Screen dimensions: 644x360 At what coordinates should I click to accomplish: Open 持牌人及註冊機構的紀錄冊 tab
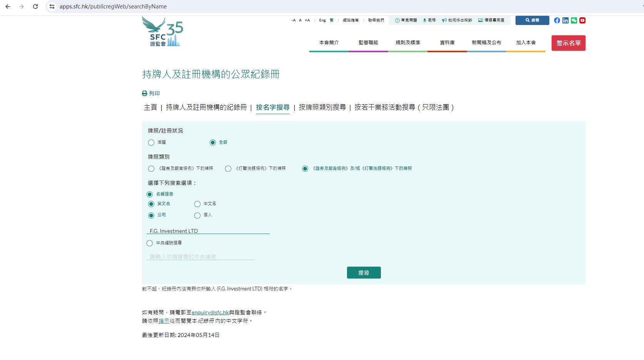click(206, 108)
